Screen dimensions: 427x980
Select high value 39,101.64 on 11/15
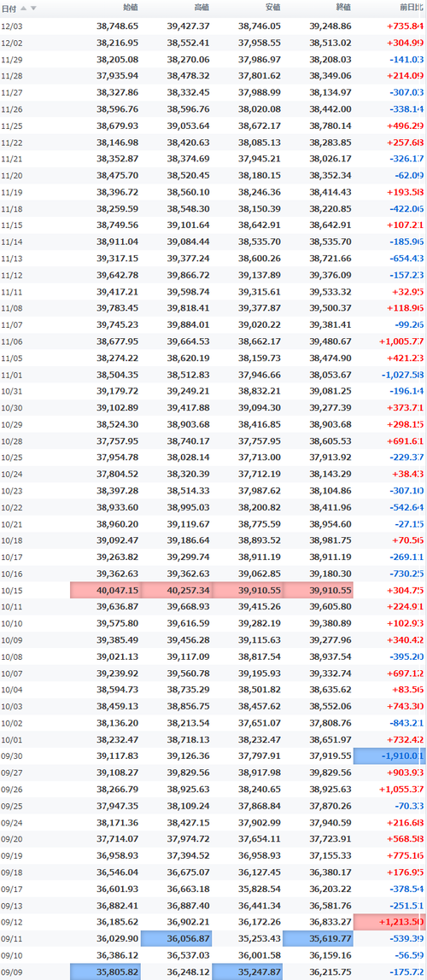pos(188,225)
